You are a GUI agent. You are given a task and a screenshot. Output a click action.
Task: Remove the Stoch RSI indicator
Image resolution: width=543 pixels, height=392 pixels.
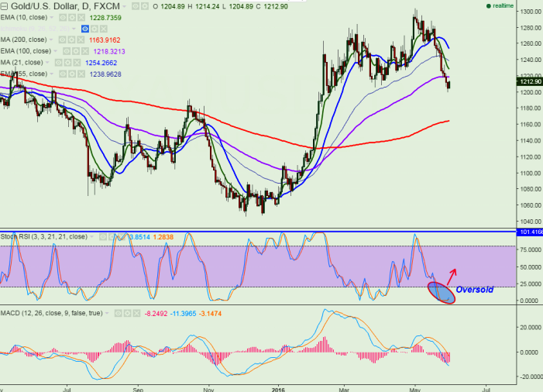121,237
